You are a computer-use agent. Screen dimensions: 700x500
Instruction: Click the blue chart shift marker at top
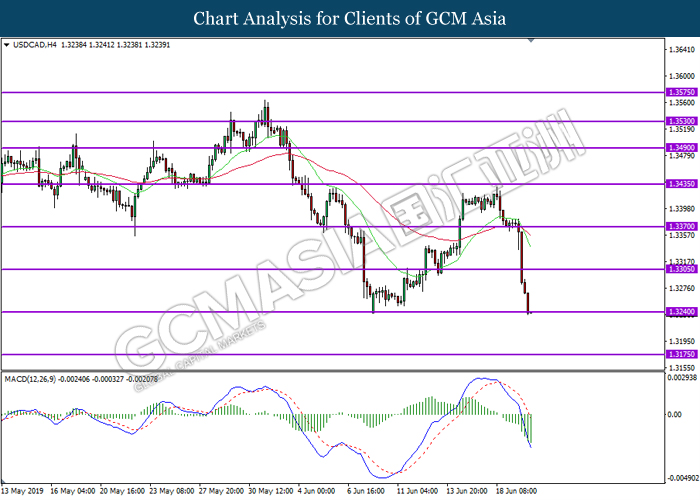[x=531, y=41]
